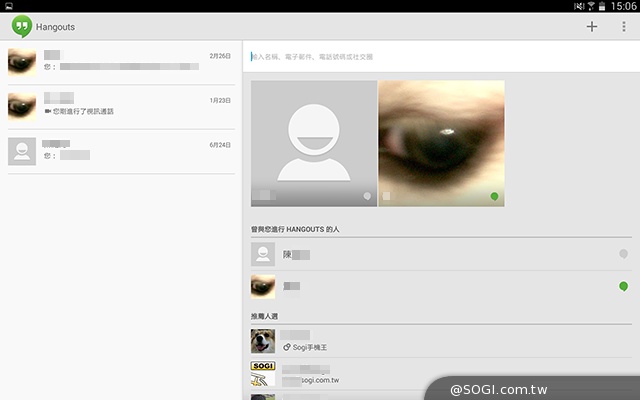Image resolution: width=640 pixels, height=400 pixels.
Task: Tap the Hangouts logo icon
Action: 22,27
